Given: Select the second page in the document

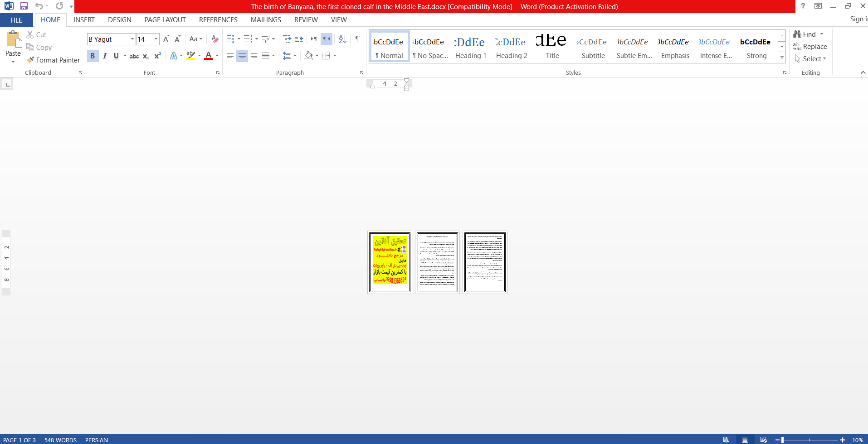Looking at the screenshot, I should pyautogui.click(x=437, y=262).
